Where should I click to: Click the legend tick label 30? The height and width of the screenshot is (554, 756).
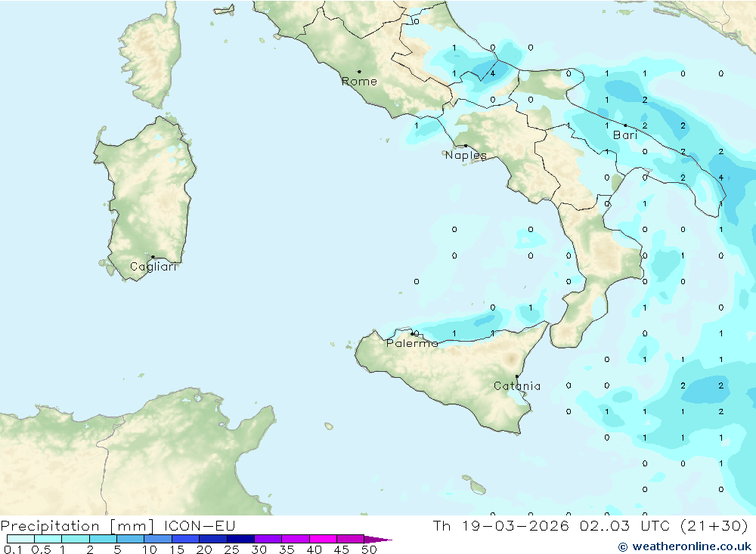pos(259,549)
